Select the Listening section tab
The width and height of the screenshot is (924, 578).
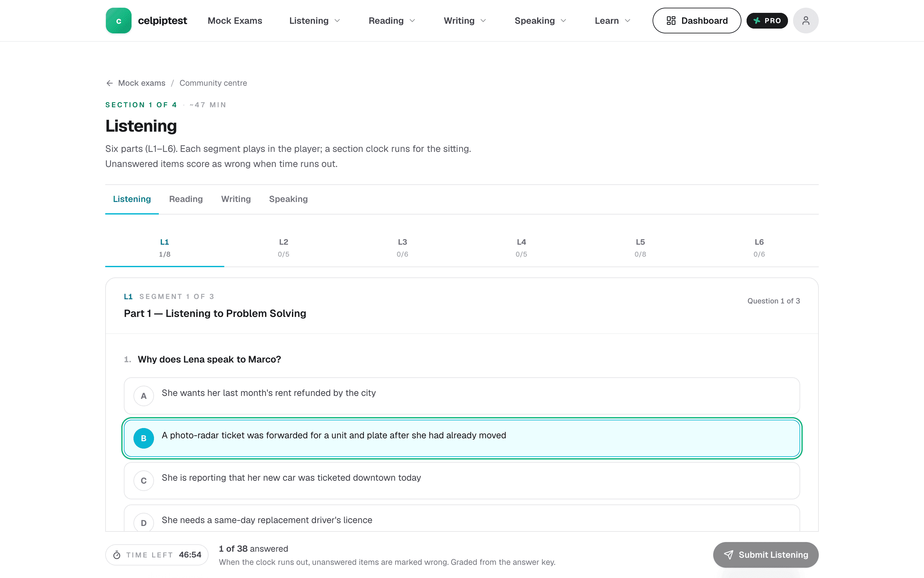pos(132,199)
